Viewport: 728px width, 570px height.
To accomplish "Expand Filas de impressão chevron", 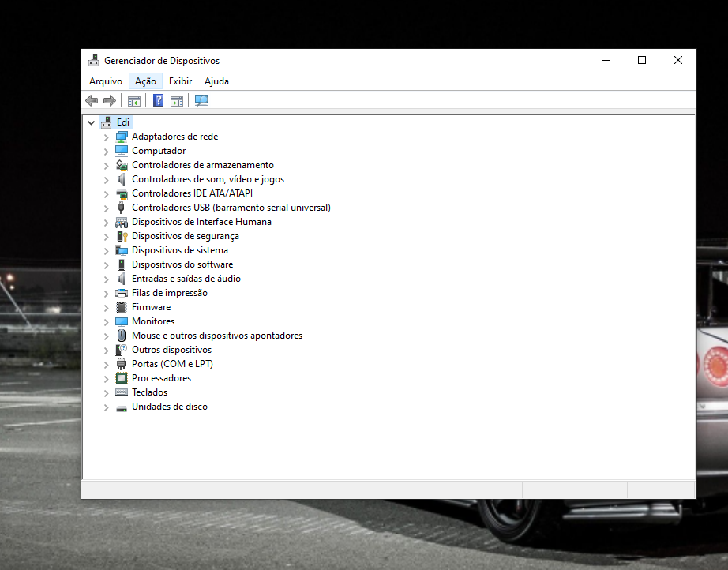I will click(x=106, y=294).
